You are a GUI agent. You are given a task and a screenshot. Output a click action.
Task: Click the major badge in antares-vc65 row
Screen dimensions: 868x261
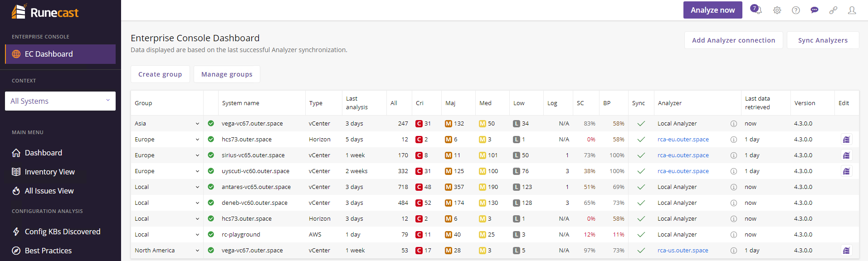[x=449, y=187]
